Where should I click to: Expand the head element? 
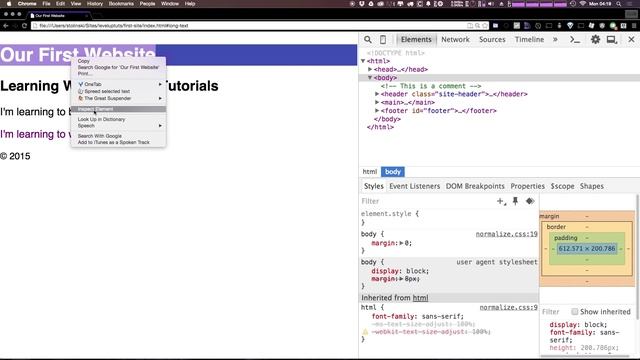tap(370, 69)
